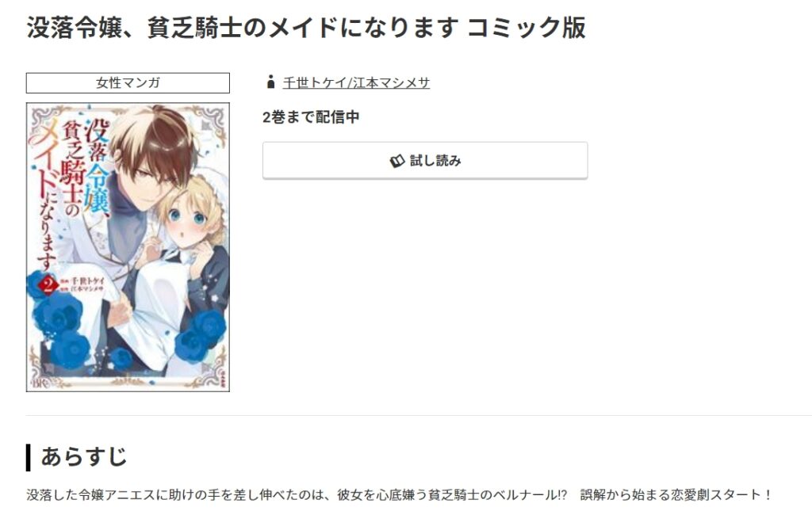Select the 女性マンガ category tag
Viewport: 812px width, 530px height.
[x=128, y=83]
